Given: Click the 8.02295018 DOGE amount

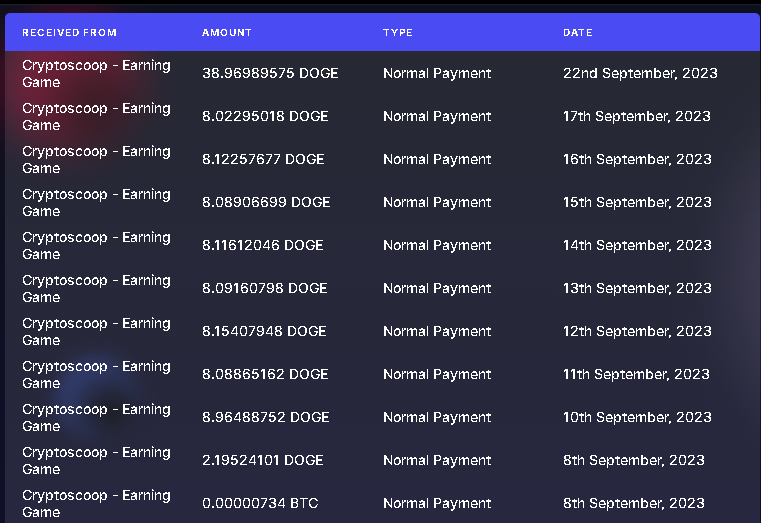Looking at the screenshot, I should click(265, 116).
